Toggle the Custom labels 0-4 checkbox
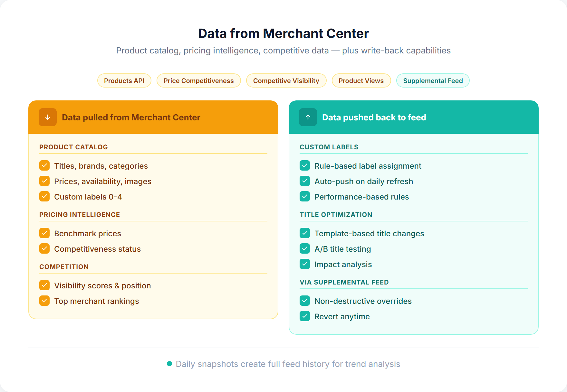Screen dimensions: 567x392 [44, 196]
